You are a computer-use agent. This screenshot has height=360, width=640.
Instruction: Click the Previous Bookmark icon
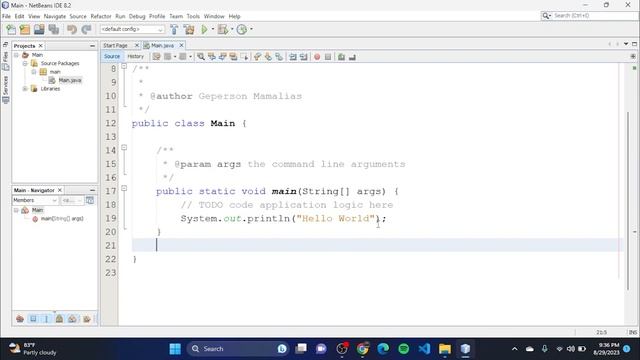pos(257,57)
